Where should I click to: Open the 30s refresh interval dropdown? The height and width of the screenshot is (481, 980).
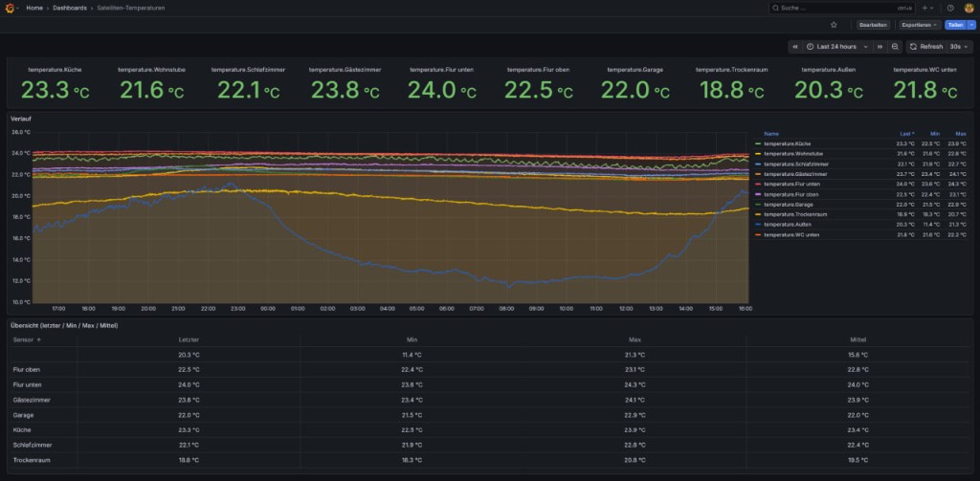pos(959,47)
